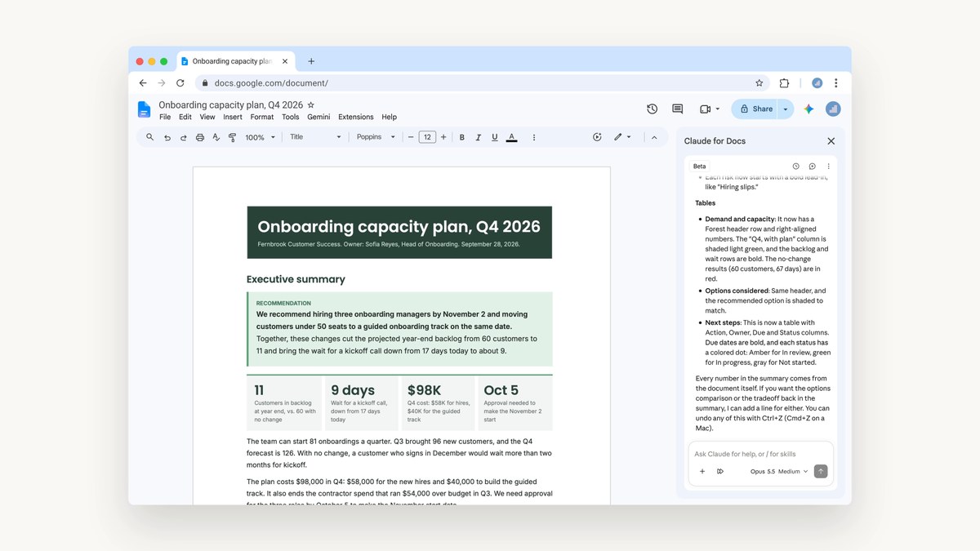Viewport: 980px width, 551px height.
Task: Open the Help menu
Action: click(x=390, y=117)
